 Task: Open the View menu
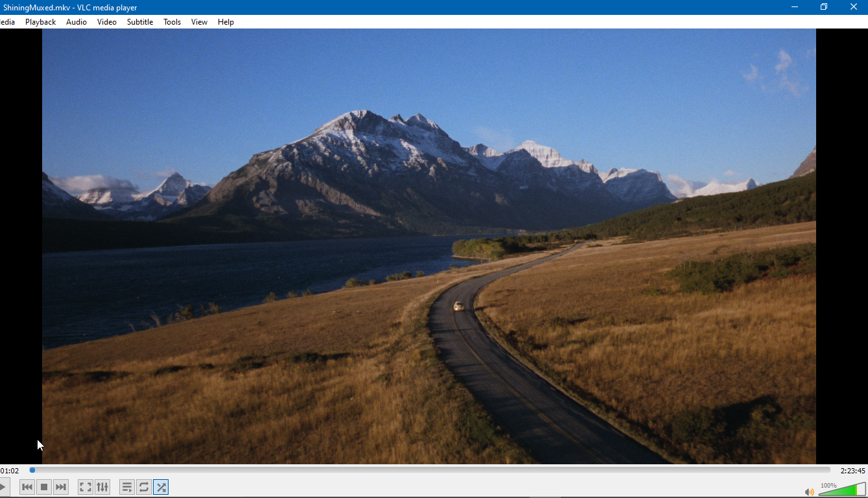pyautogui.click(x=199, y=22)
